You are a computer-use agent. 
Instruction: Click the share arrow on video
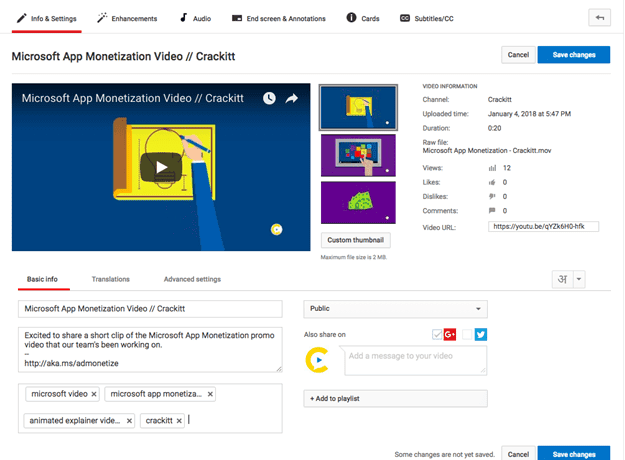point(292,98)
